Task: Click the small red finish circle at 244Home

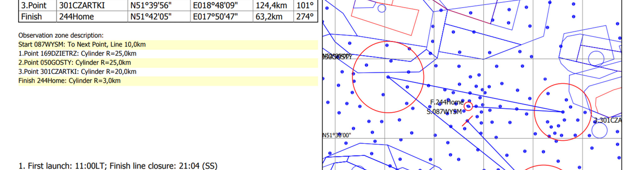Action: point(468,103)
